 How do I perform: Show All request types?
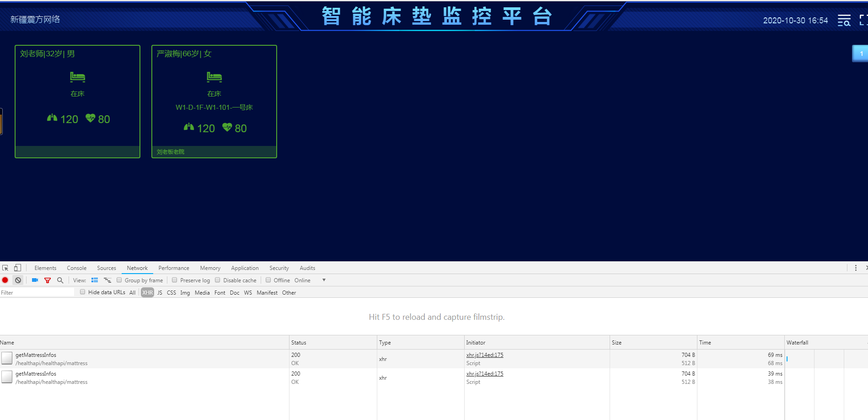(x=132, y=293)
